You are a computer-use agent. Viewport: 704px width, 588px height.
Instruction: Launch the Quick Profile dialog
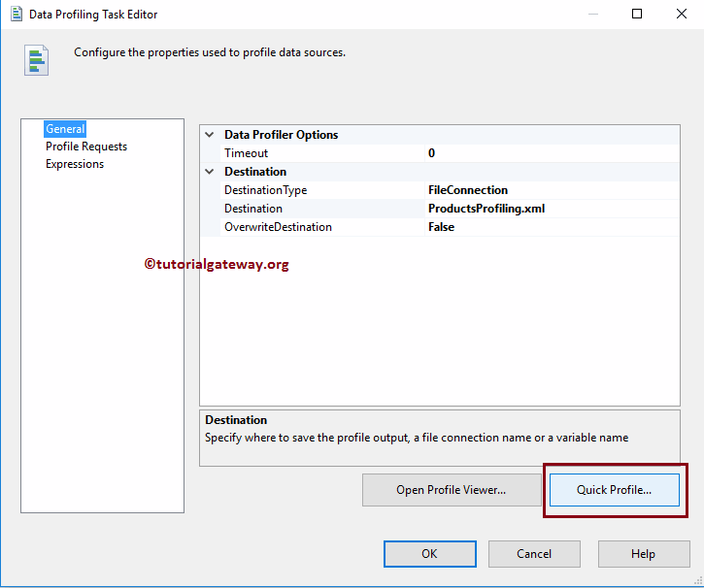tap(615, 490)
